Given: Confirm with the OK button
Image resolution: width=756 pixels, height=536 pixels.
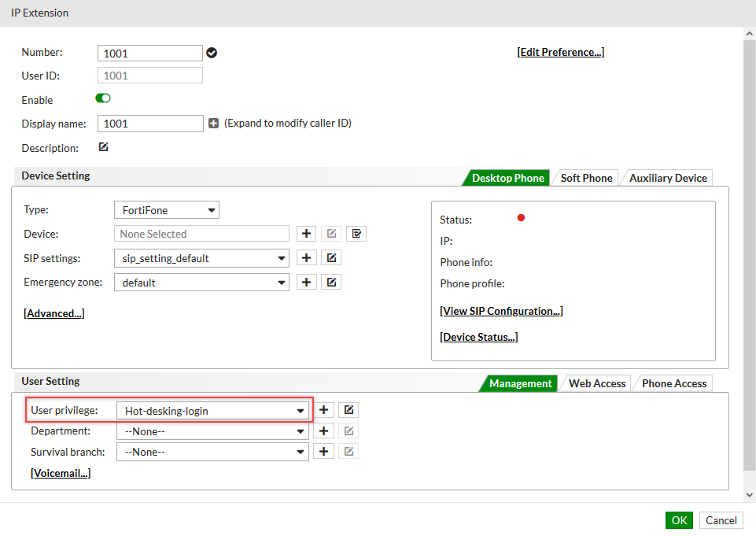Looking at the screenshot, I should pos(680,520).
